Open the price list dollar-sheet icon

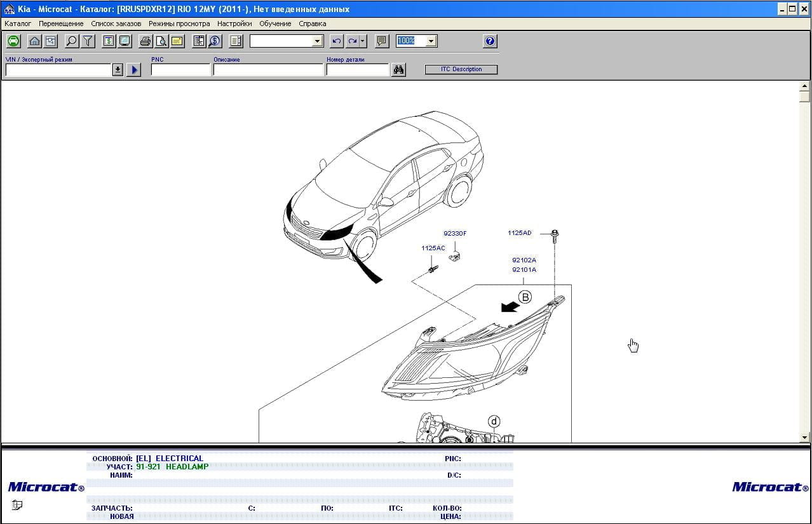point(109,41)
